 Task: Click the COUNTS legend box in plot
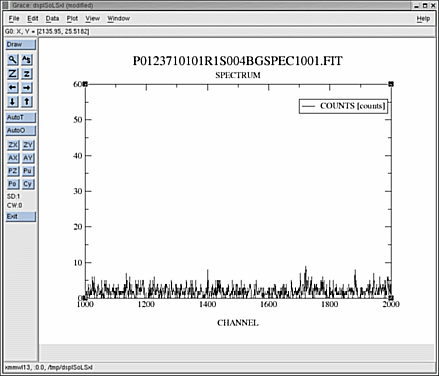click(x=343, y=106)
